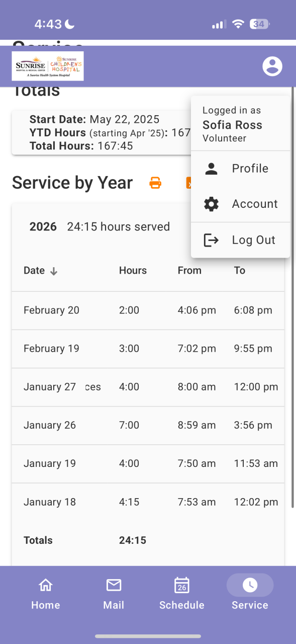The width and height of the screenshot is (296, 644).
Task: Click the orange export icon beside print
Action: coord(189,183)
